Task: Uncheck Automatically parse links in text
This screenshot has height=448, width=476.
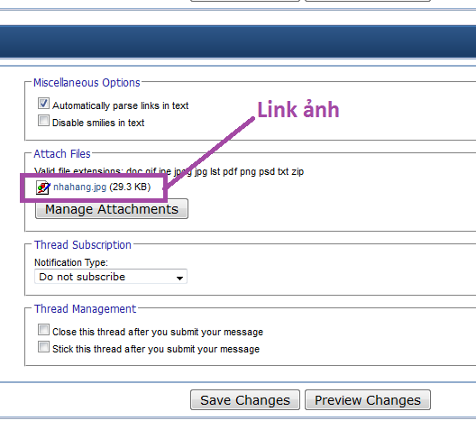Action: (43, 103)
